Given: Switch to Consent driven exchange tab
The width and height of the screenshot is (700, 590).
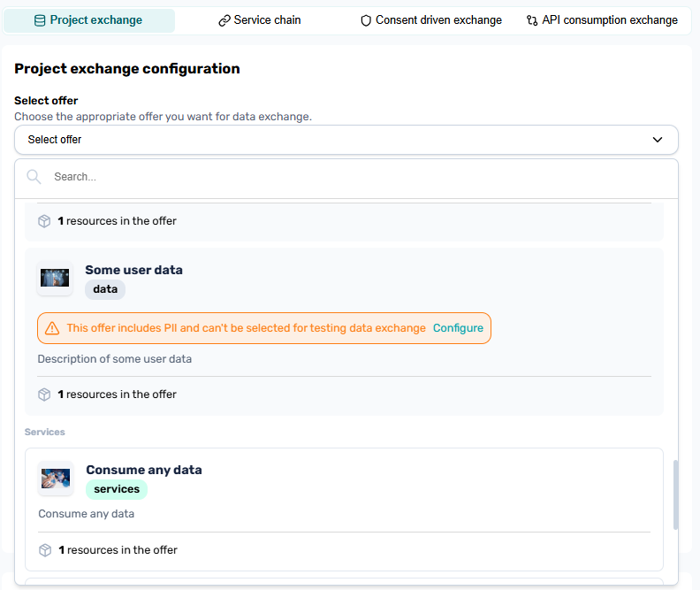Looking at the screenshot, I should [x=430, y=20].
